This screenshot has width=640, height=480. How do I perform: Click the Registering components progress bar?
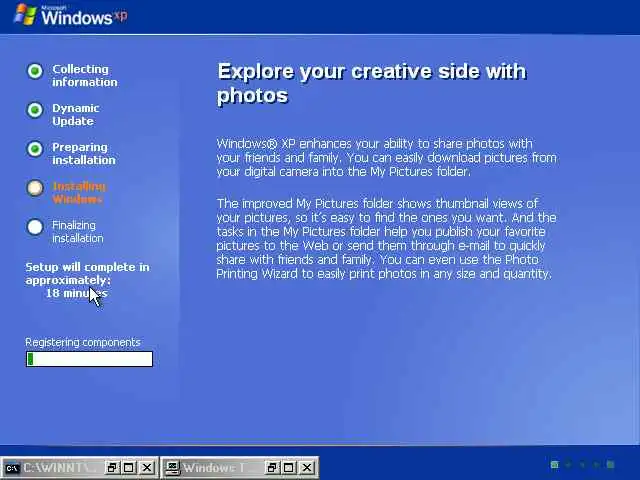coord(89,359)
